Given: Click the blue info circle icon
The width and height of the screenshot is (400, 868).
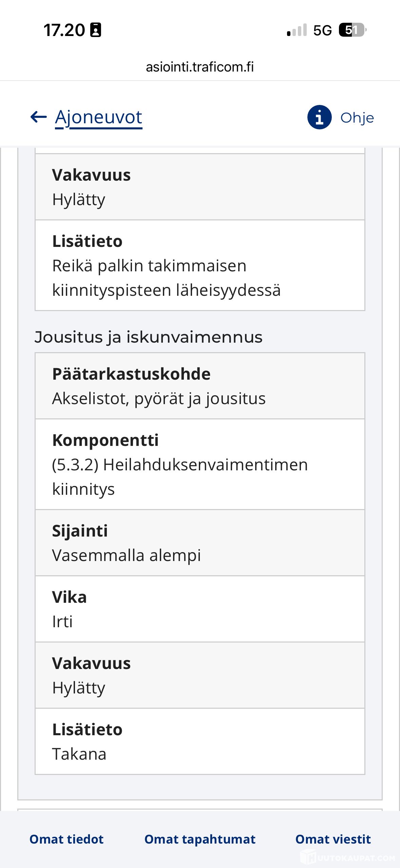Looking at the screenshot, I should (x=319, y=117).
